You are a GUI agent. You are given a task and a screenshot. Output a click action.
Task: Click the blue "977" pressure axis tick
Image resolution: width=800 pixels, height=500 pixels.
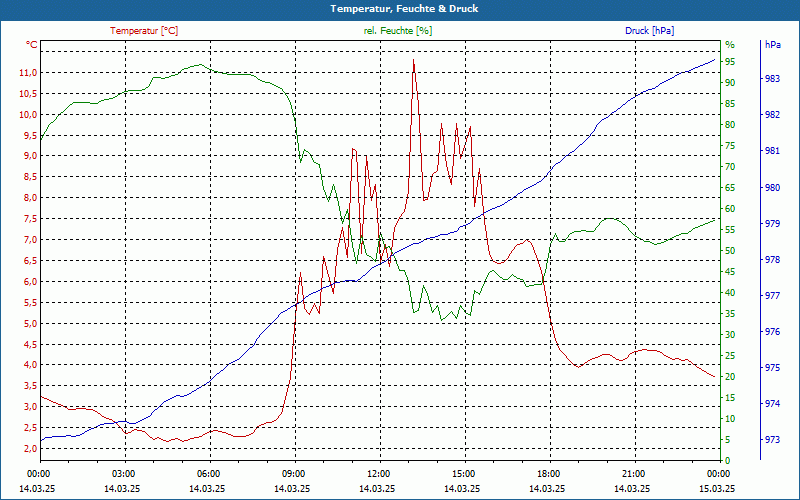(772, 295)
